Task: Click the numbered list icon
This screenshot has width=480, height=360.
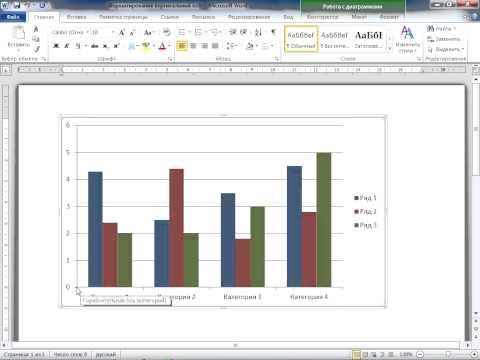Action: (198, 32)
